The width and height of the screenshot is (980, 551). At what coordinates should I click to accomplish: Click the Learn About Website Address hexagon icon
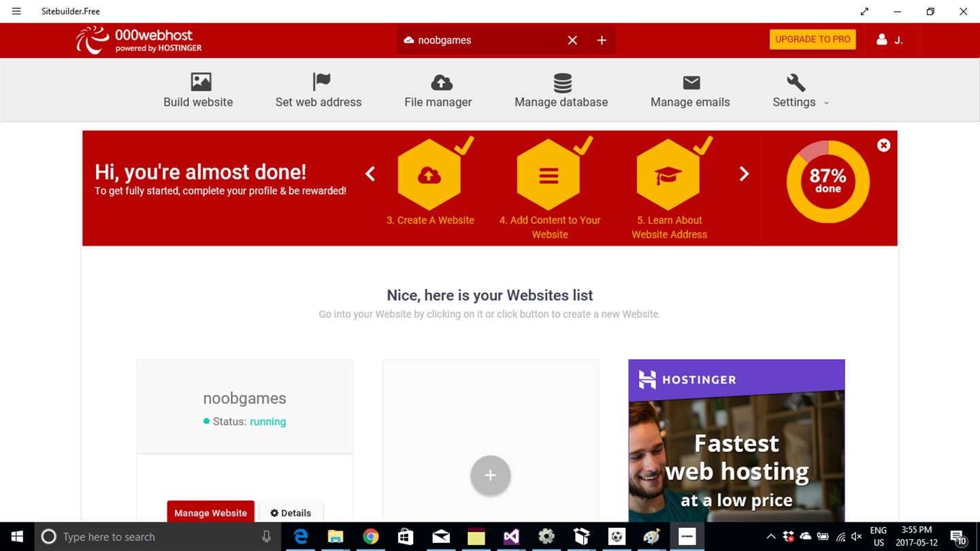pyautogui.click(x=668, y=175)
